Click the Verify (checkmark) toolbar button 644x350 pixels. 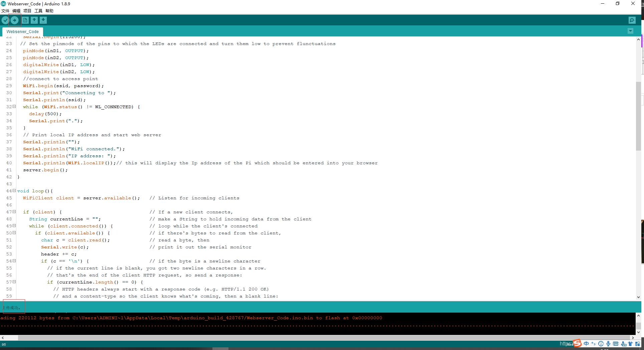click(5, 20)
